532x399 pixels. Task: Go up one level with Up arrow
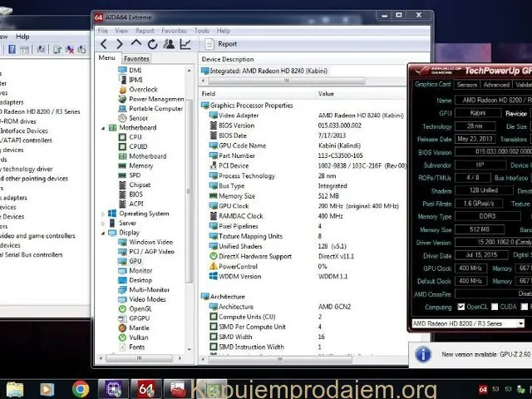pos(136,43)
